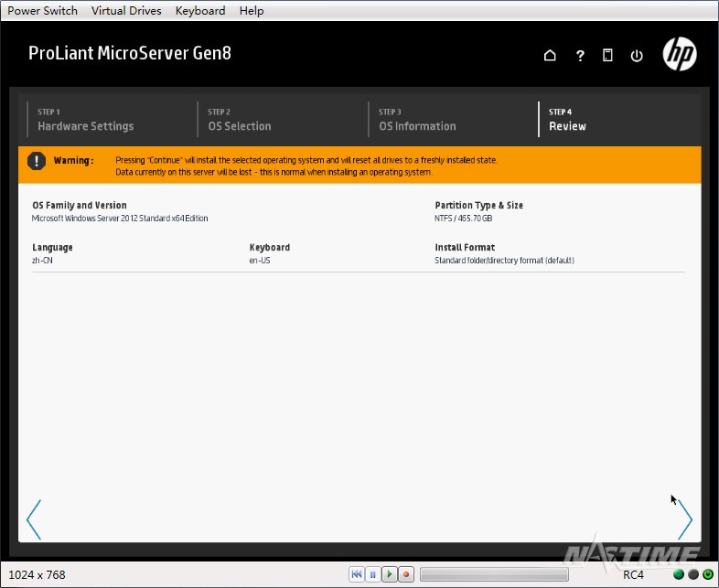Click the HP logo

(x=680, y=54)
